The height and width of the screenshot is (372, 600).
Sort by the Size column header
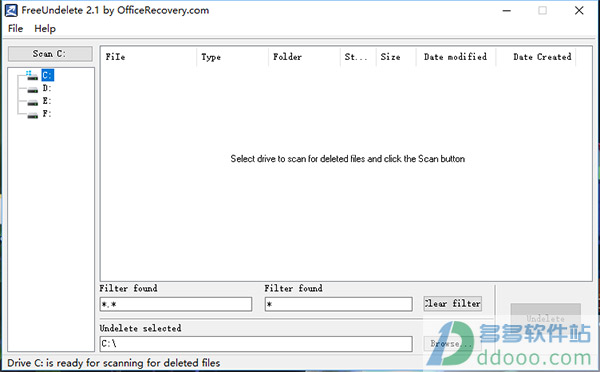(396, 57)
